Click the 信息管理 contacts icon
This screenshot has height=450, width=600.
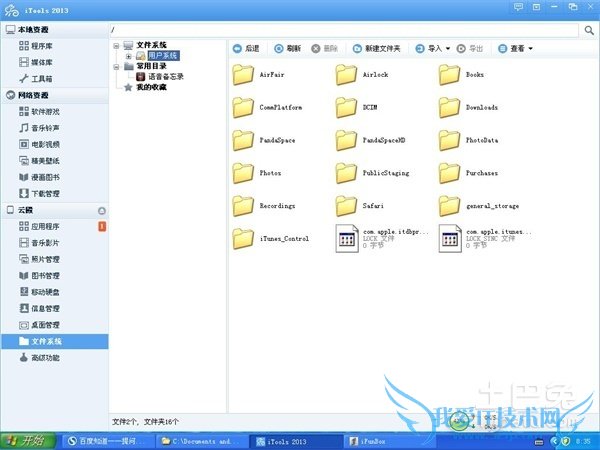coord(24,308)
